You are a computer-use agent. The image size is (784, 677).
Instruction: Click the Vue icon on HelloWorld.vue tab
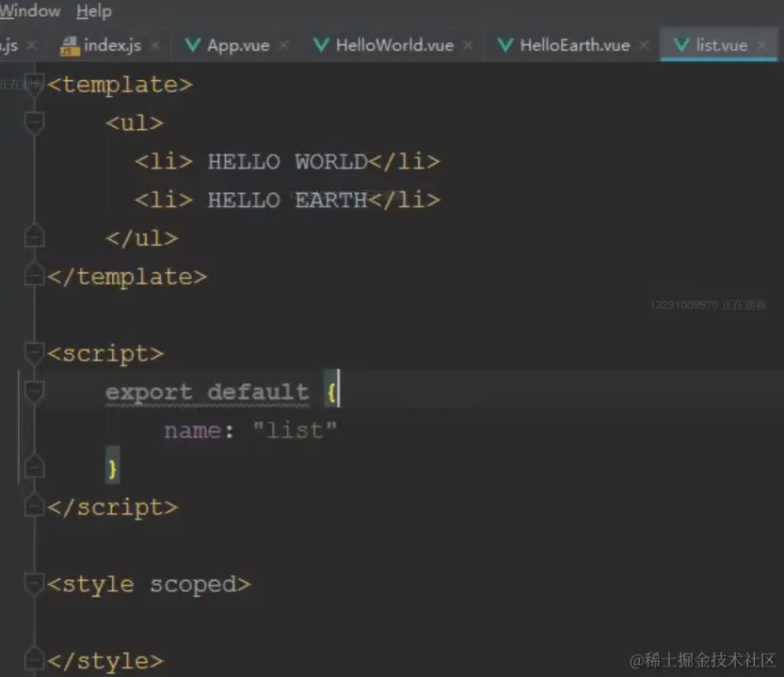tap(321, 45)
